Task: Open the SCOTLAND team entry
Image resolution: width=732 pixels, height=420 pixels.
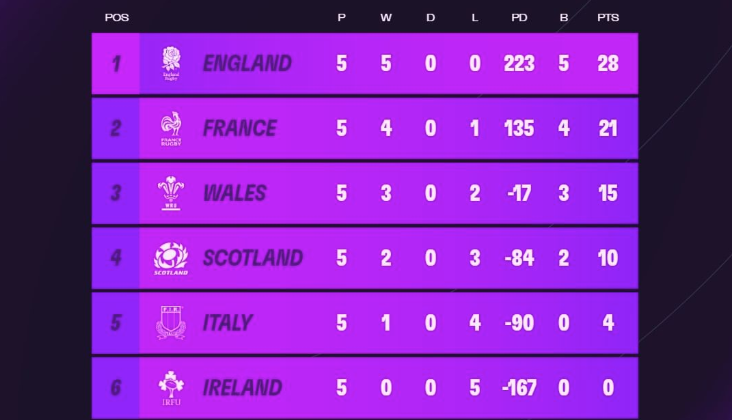Action: pos(365,258)
